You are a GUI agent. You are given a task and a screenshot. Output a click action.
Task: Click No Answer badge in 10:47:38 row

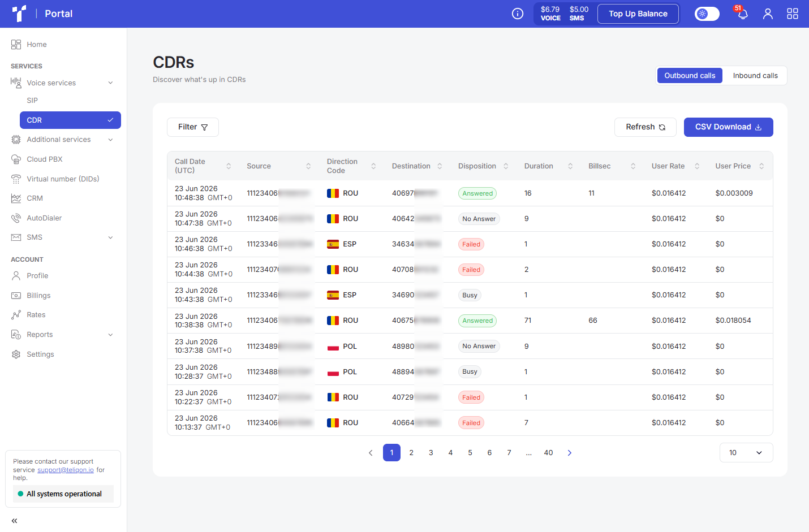[479, 219]
